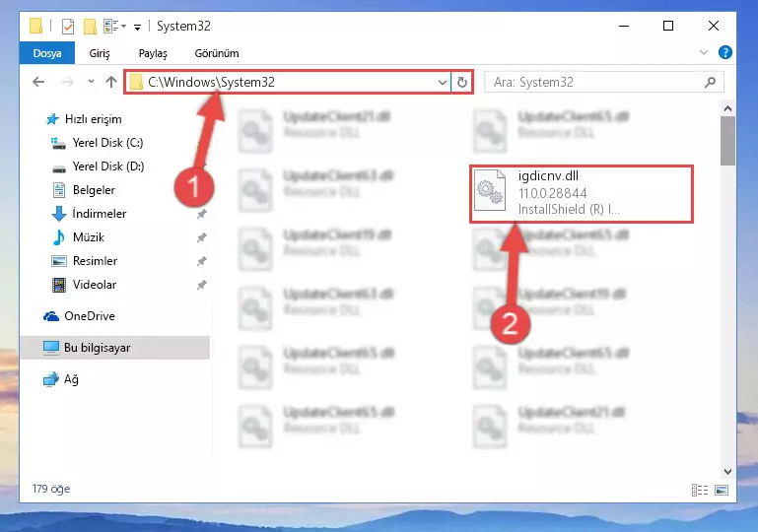Viewport: 758px width, 532px height.
Task: Click the pin icon next to Videolar
Action: tap(202, 285)
